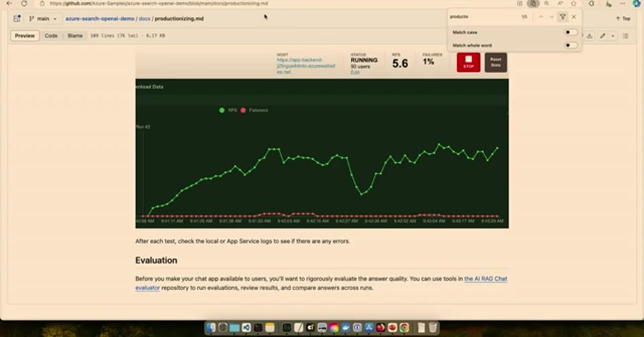644x337 pixels.
Task: Open the browser extensions icon
Action: pyautogui.click(x=592, y=3)
